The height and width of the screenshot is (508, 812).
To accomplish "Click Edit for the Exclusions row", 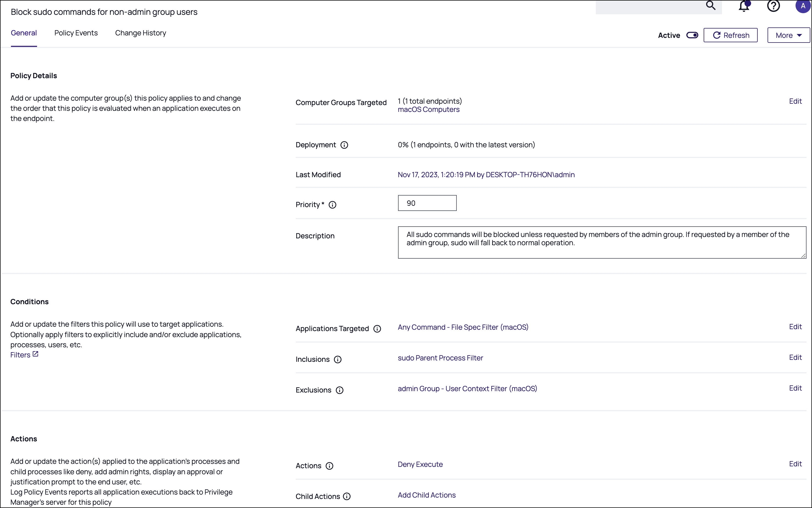I will tap(795, 388).
